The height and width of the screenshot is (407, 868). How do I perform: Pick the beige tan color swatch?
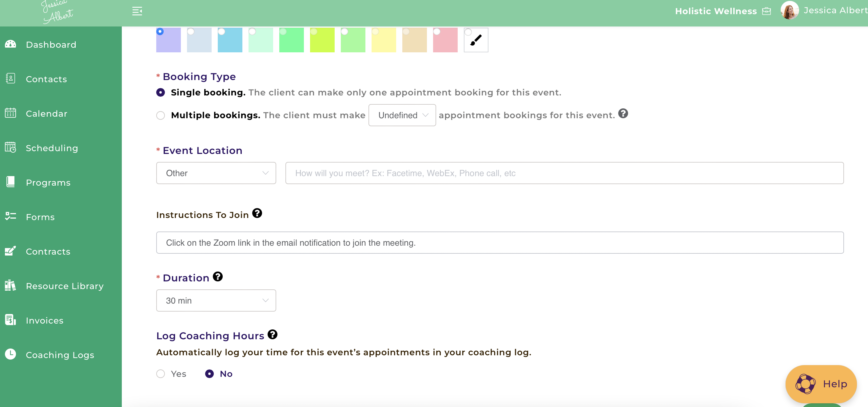tap(414, 40)
